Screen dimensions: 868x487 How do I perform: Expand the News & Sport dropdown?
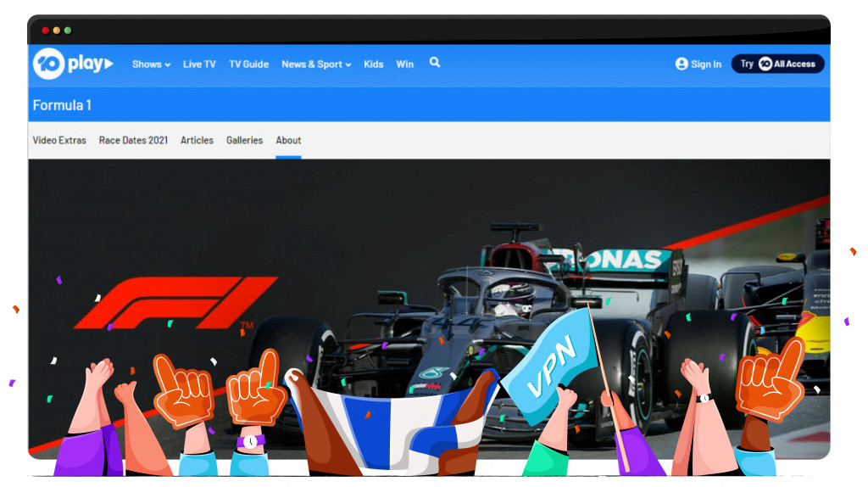[x=316, y=64]
